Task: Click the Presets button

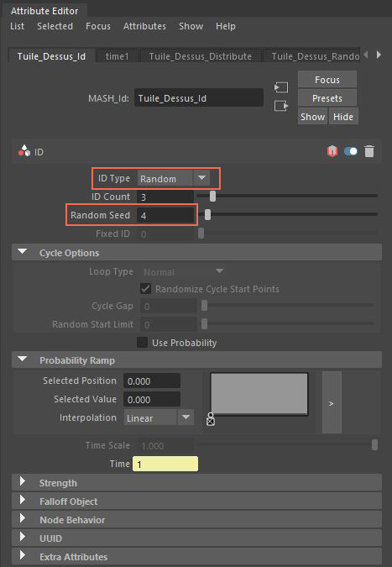Action: pyautogui.click(x=327, y=98)
